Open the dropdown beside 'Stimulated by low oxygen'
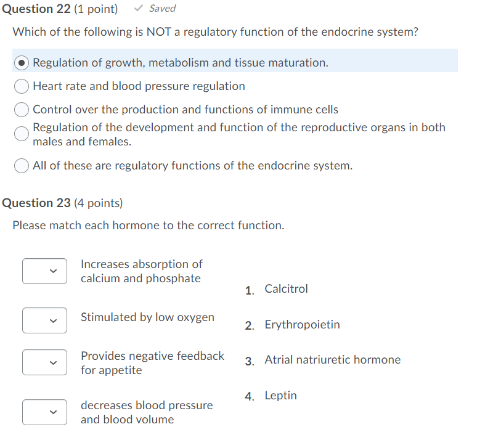 pyautogui.click(x=44, y=320)
